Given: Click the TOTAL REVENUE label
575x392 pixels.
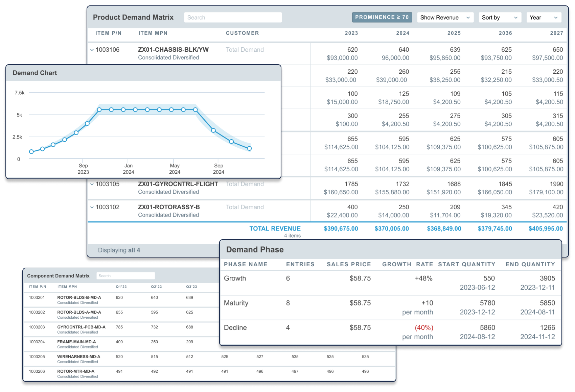Looking at the screenshot, I should click(275, 229).
